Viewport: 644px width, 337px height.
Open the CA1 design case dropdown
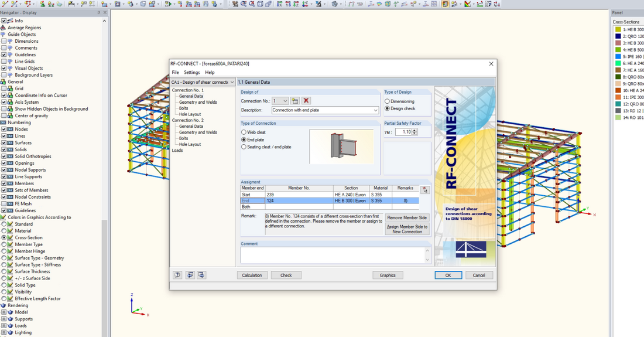coord(232,83)
